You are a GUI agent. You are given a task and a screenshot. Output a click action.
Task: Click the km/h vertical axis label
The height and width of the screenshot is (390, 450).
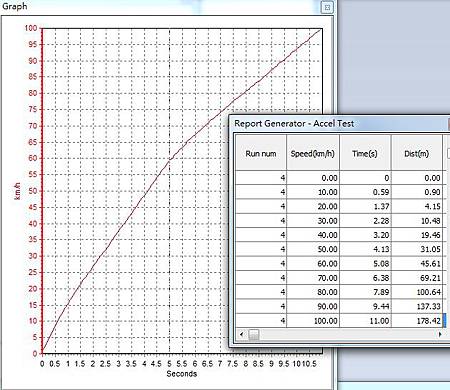17,191
